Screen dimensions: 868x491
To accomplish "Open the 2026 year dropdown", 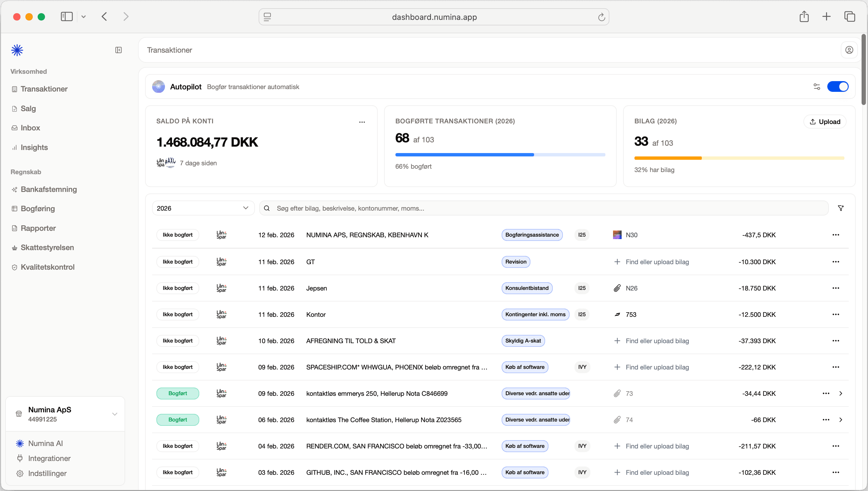I will 203,208.
